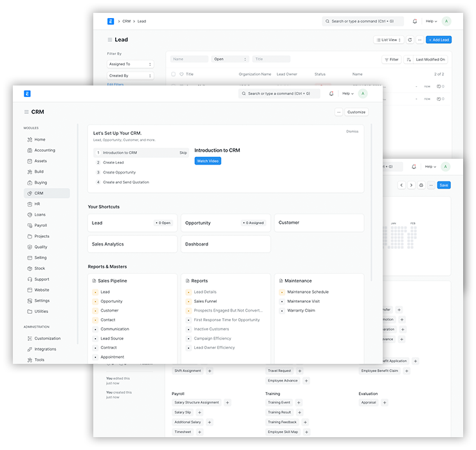Viewport: 476px width, 450px height.
Task: Open the three-dots menu beside Customize
Action: point(339,112)
